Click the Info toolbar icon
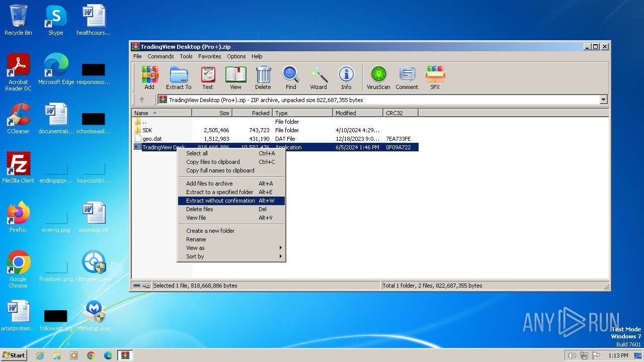This screenshot has height=362, width=644. [x=346, y=78]
